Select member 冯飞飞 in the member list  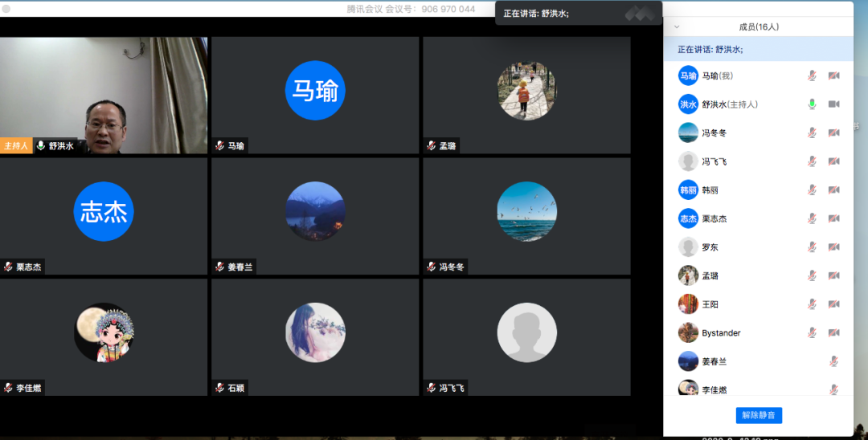point(714,161)
